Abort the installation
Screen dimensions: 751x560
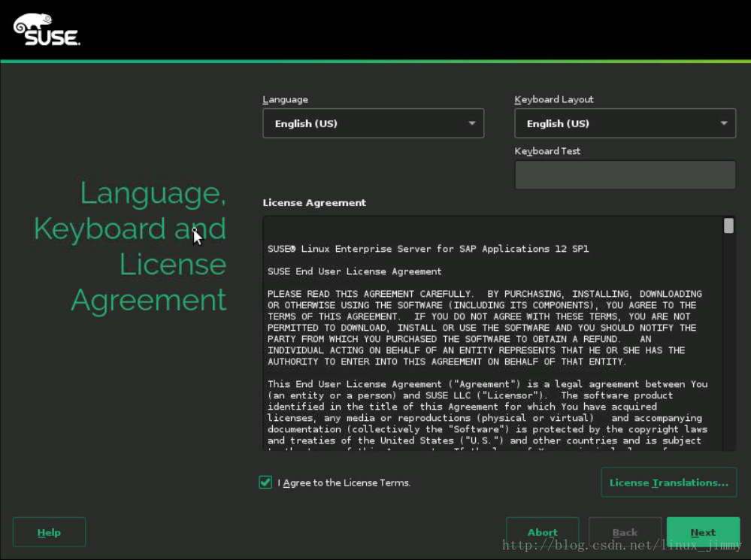coord(542,532)
